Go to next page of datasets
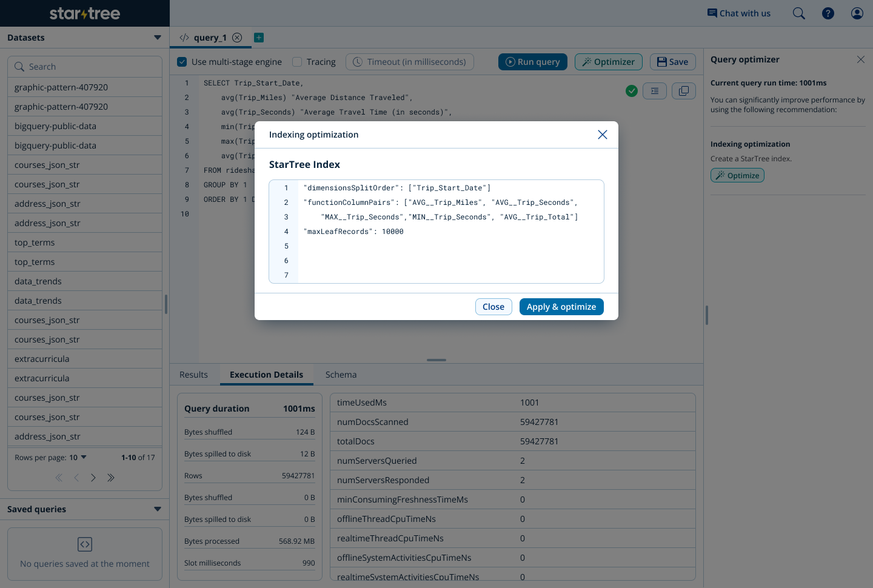Screen dimensions: 873x588 point(93,478)
